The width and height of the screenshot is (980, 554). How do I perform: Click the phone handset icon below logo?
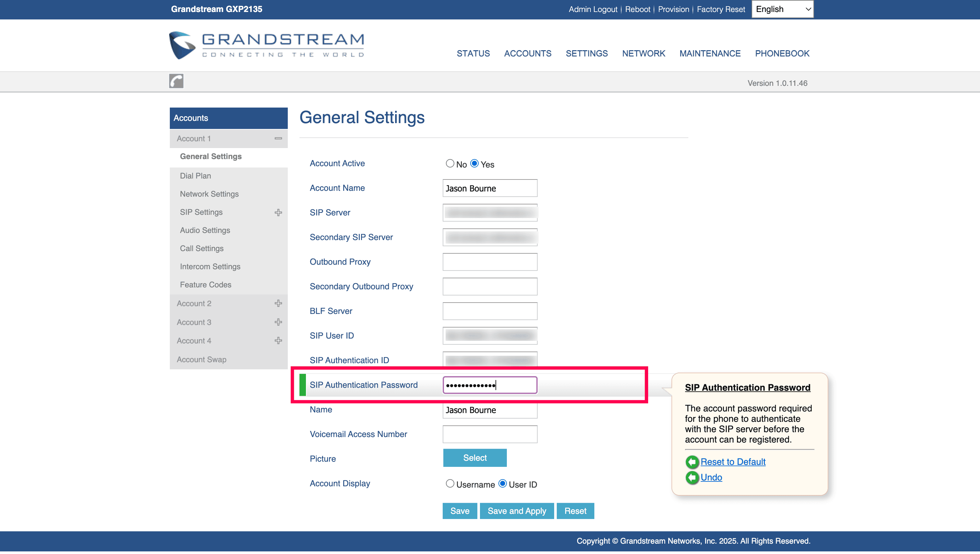point(176,81)
